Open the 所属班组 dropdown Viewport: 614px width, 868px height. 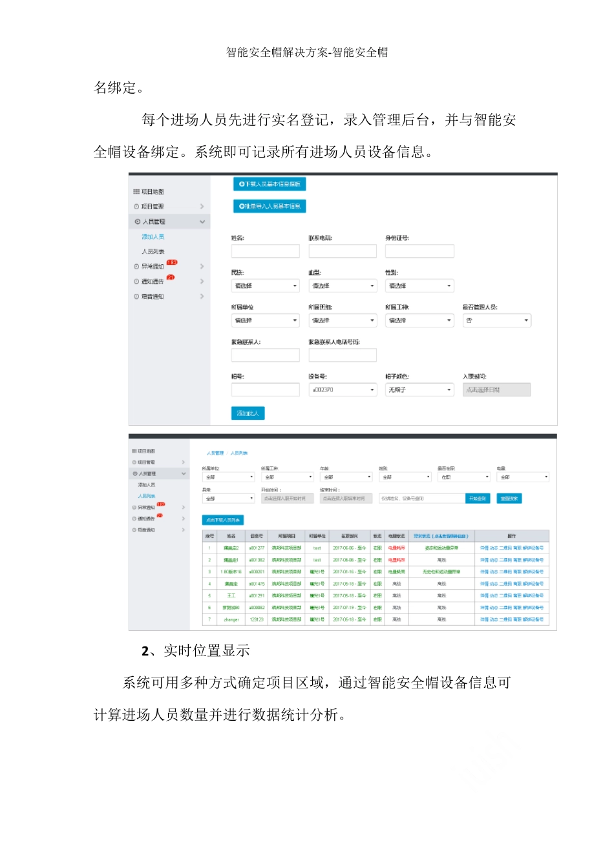[x=343, y=320]
